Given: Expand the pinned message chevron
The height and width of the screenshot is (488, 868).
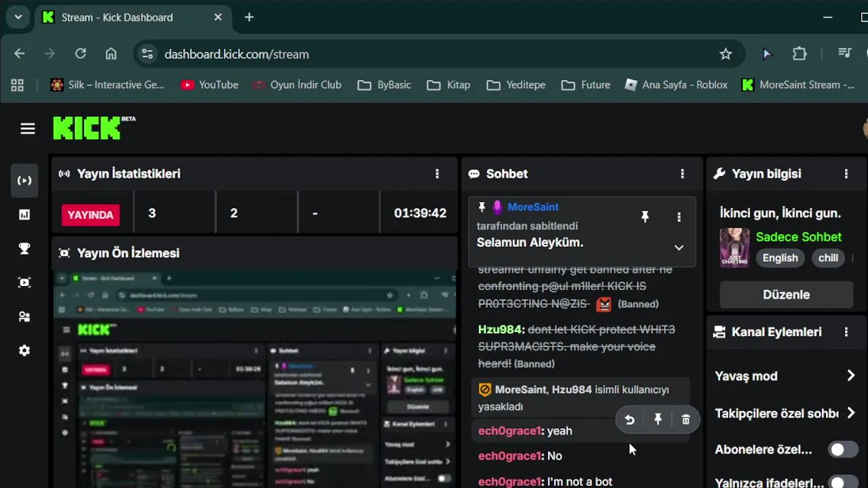Looking at the screenshot, I should pyautogui.click(x=679, y=247).
